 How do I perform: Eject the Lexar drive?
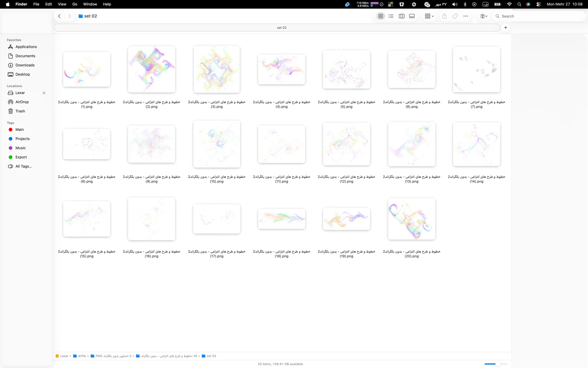pyautogui.click(x=44, y=93)
